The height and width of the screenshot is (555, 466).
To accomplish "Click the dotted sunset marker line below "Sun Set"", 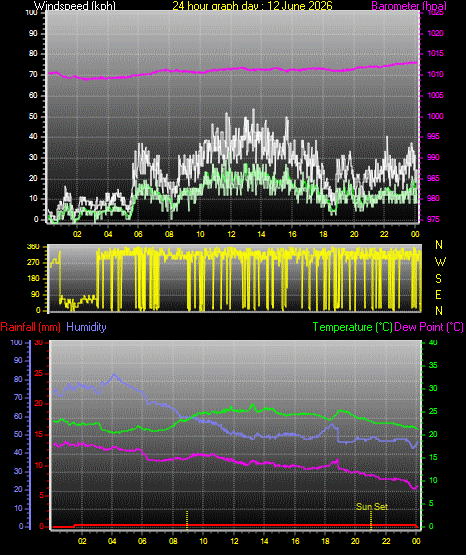I will (371, 520).
